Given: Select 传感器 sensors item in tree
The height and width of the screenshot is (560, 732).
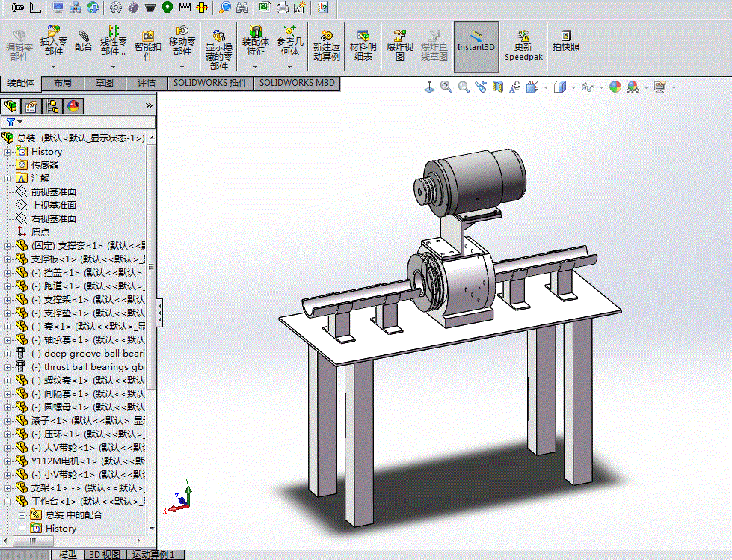Looking at the screenshot, I should click(x=44, y=164).
